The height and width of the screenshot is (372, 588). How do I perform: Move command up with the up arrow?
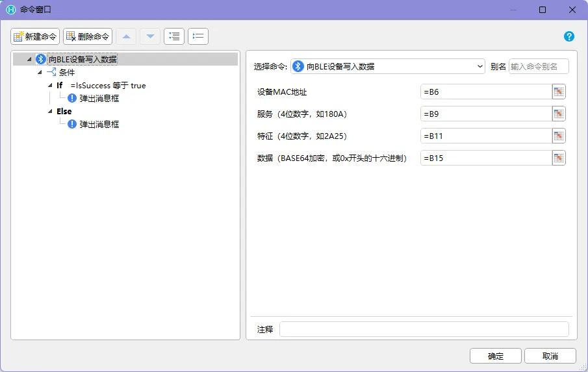pyautogui.click(x=126, y=36)
